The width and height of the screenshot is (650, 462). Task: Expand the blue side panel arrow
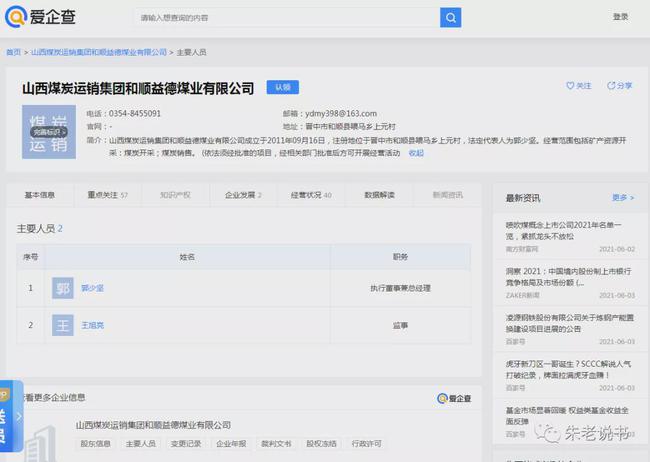pyautogui.click(x=19, y=416)
